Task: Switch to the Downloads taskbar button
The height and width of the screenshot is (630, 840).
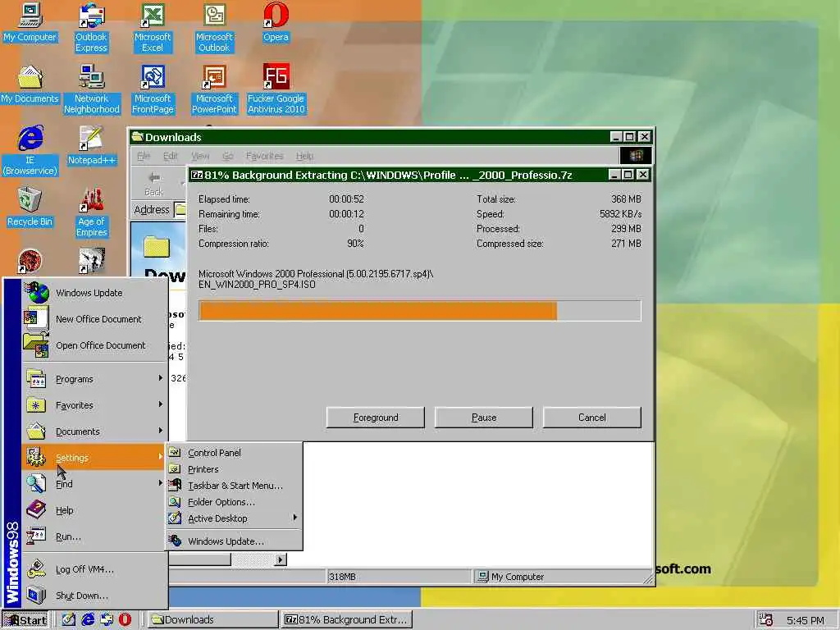Action: pos(212,620)
